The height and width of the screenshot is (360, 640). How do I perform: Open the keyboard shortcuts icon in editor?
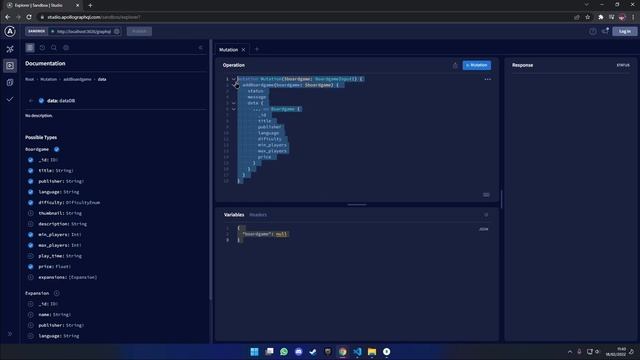click(486, 195)
